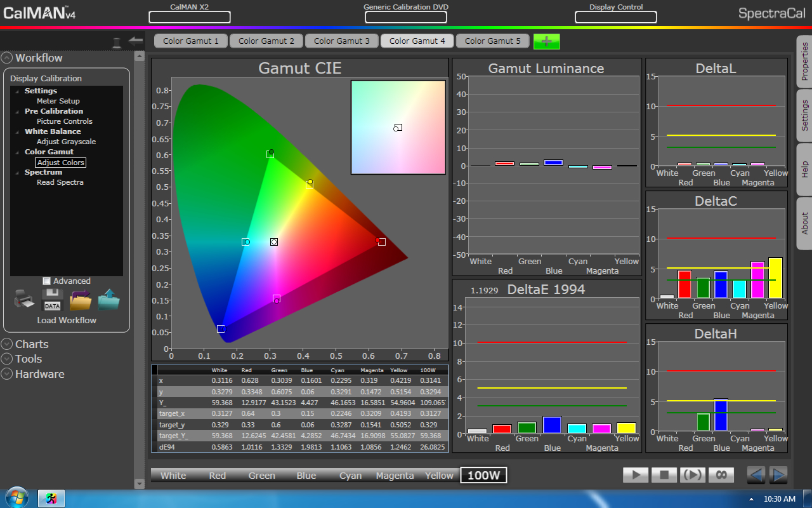The image size is (812, 508).
Task: Switch to the Color Gamut 3 tab
Action: pos(342,41)
